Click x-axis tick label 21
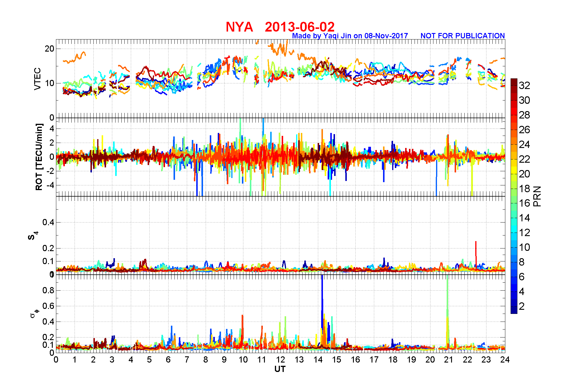The image size is (561, 392). [x=449, y=360]
